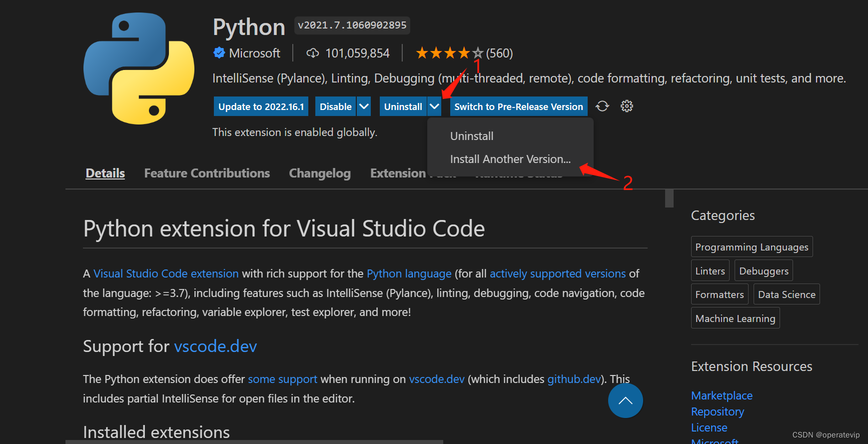Screen dimensions: 868x444
Task: Open the vscode.dev heading link
Action: pos(215,346)
